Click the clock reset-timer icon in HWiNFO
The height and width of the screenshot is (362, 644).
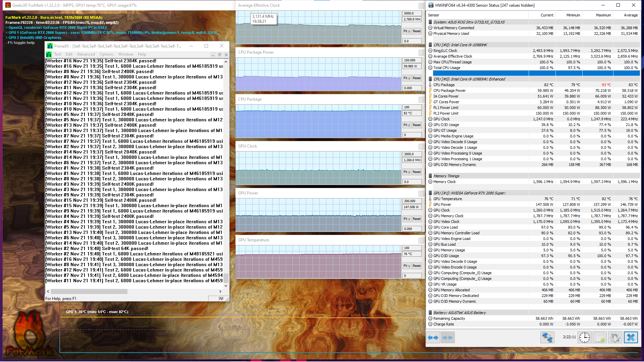(x=585, y=338)
